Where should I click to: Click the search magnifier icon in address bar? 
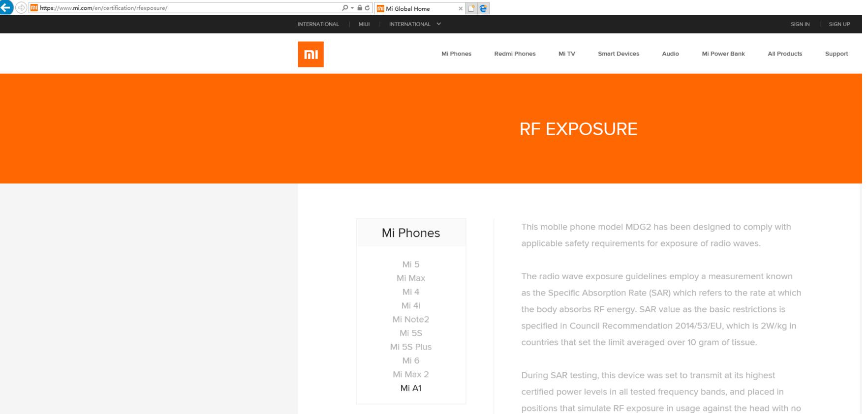click(345, 8)
